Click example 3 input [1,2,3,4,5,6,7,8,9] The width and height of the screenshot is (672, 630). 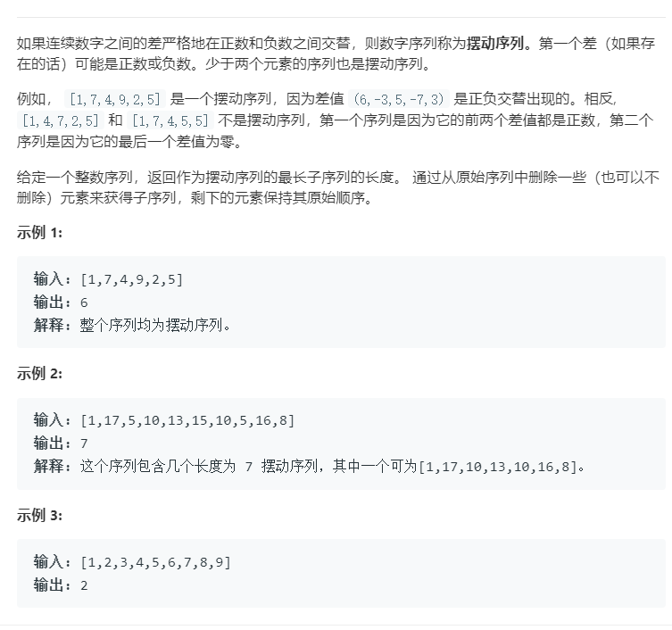point(155,562)
